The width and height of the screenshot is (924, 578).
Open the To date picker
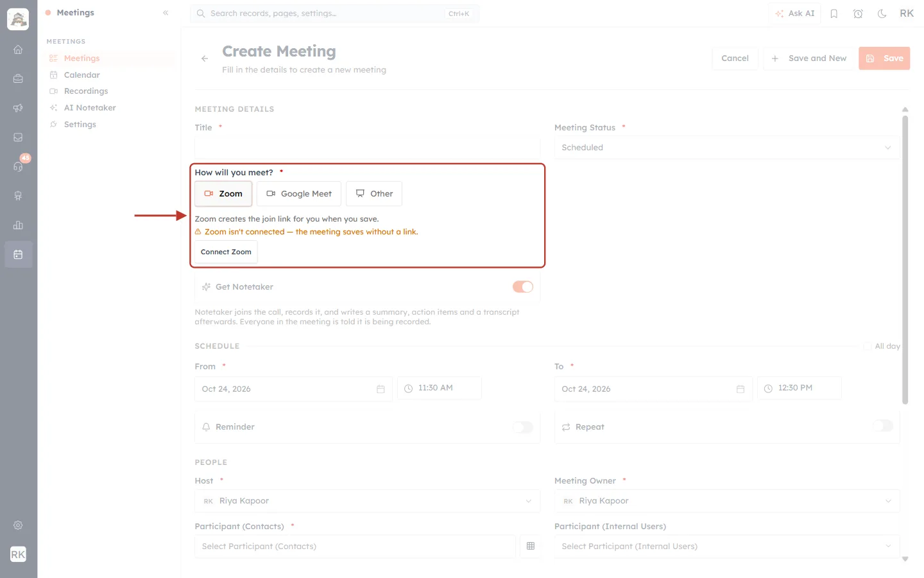pos(653,389)
